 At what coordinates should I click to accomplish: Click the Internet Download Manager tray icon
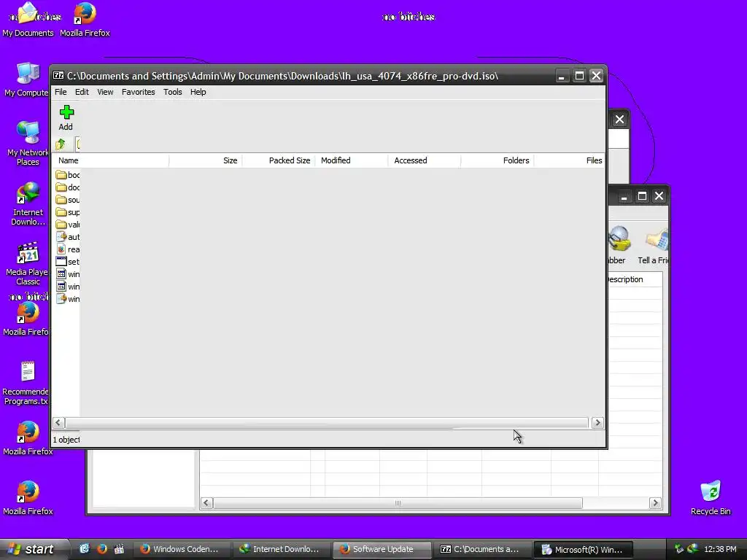pos(693,549)
